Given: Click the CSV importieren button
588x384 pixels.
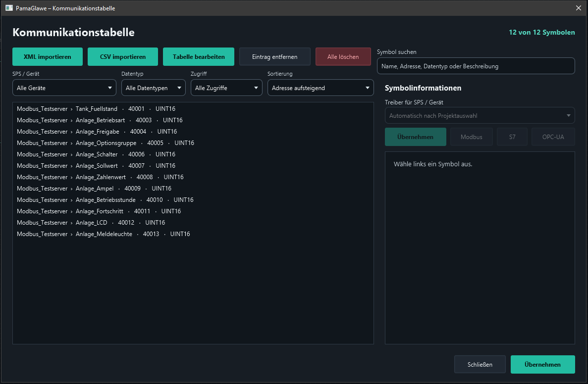Looking at the screenshot, I should [x=123, y=56].
